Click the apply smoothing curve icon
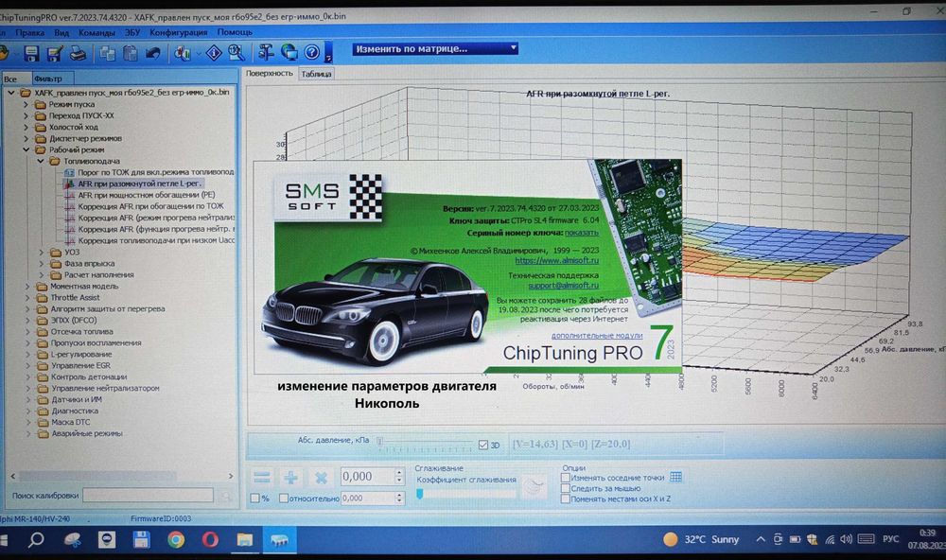Screen dimensions: 946x560 coord(534,486)
